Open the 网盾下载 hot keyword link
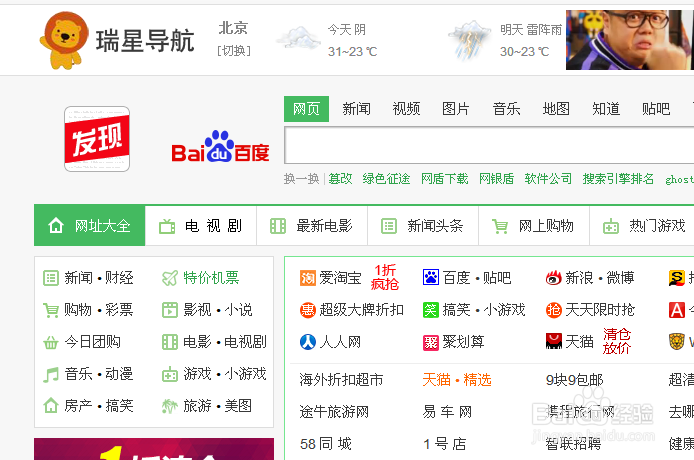Viewport: 694px width, 460px height. pos(444,178)
